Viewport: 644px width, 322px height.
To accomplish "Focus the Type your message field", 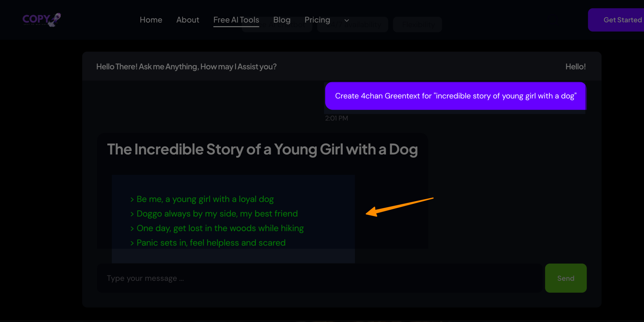I will coord(319,278).
